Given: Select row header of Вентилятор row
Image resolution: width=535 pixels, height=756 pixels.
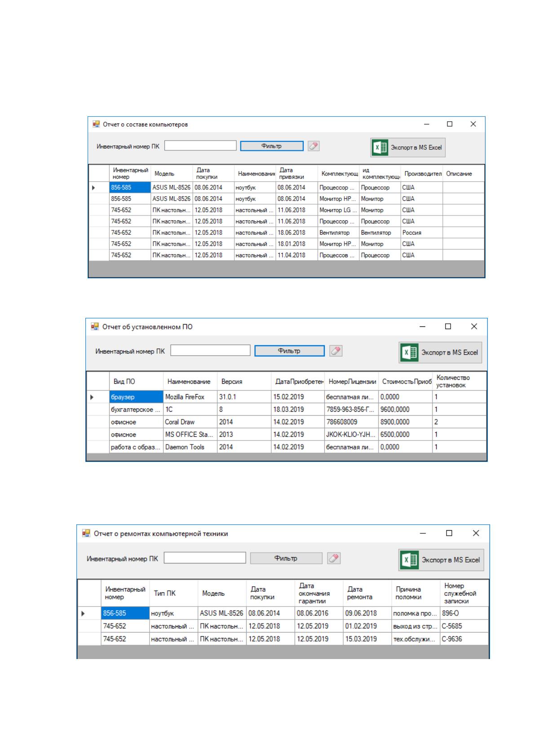Looking at the screenshot, I should (99, 233).
